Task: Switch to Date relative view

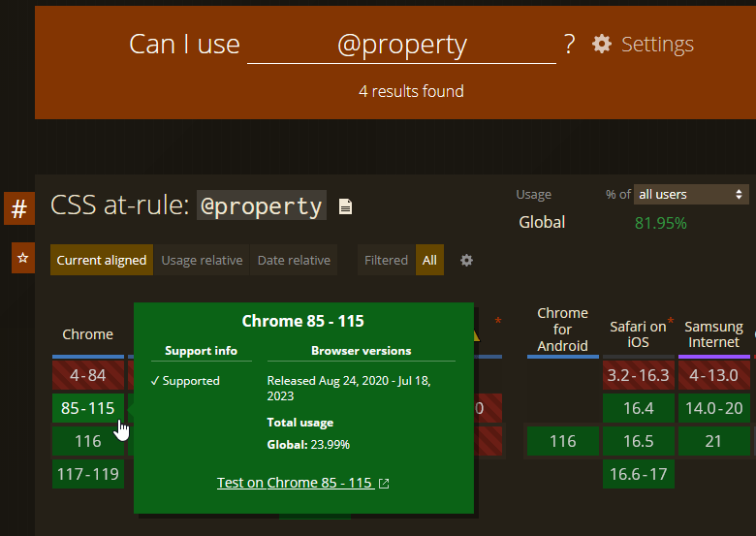Action: (x=294, y=260)
